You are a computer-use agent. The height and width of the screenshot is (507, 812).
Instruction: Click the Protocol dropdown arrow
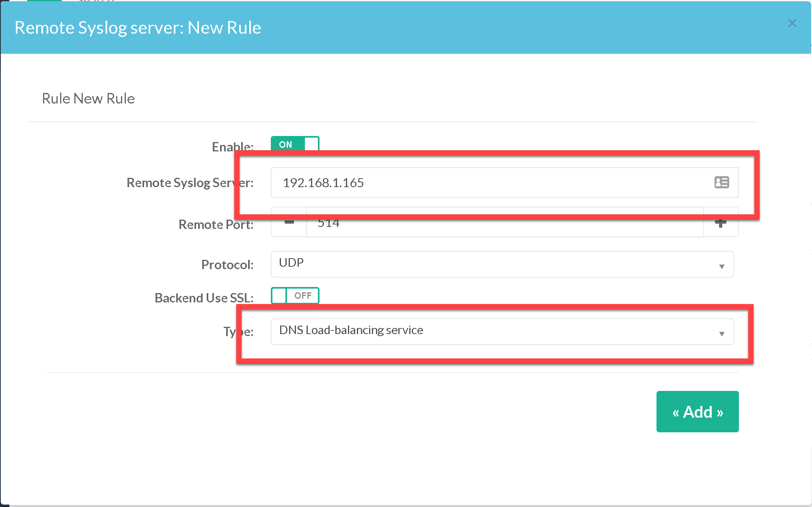coord(721,266)
